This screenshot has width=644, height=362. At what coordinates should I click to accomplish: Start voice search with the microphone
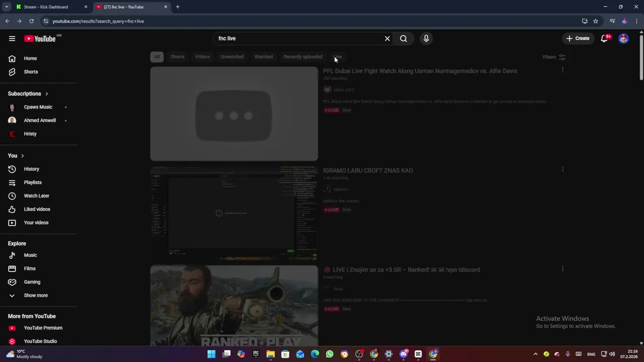pyautogui.click(x=426, y=39)
